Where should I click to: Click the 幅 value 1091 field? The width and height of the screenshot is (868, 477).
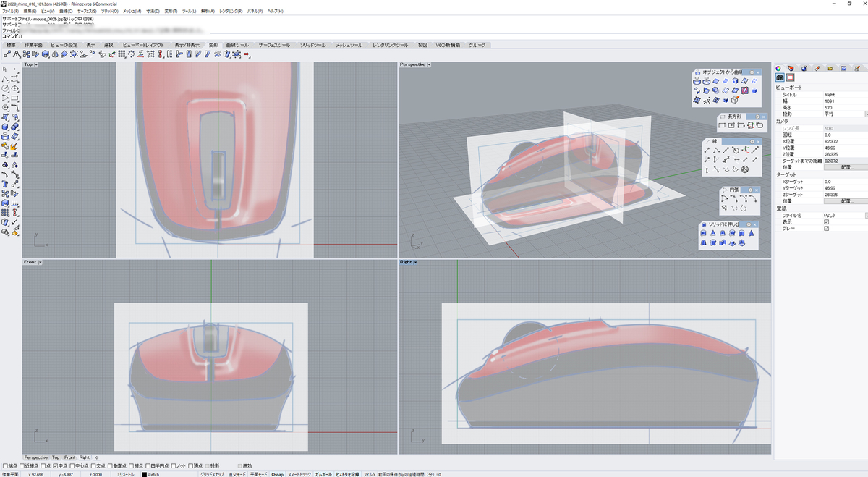(844, 101)
